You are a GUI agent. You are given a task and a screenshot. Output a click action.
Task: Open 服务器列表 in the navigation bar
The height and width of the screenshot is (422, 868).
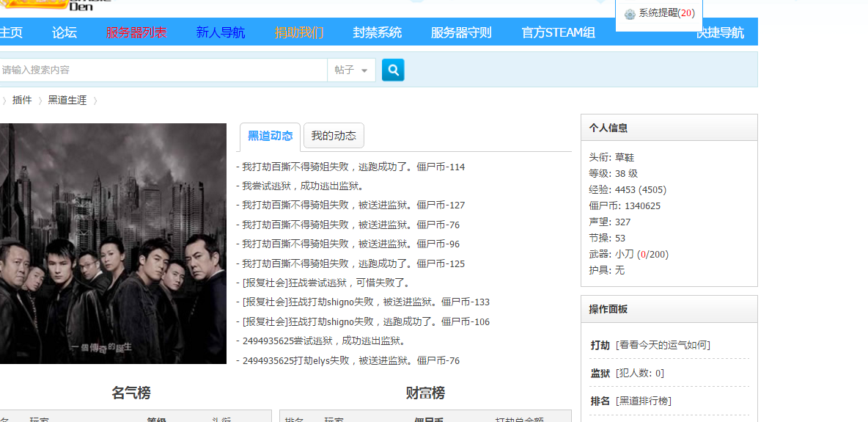(x=136, y=32)
